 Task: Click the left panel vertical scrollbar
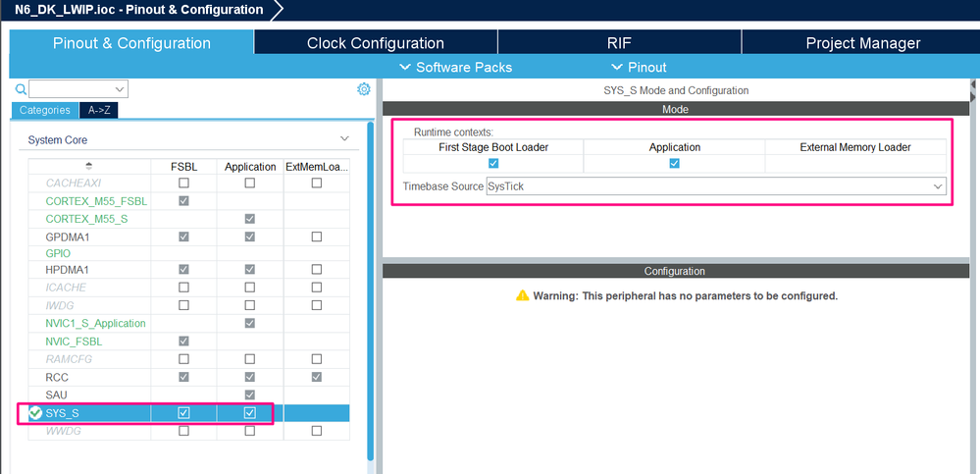(x=370, y=290)
